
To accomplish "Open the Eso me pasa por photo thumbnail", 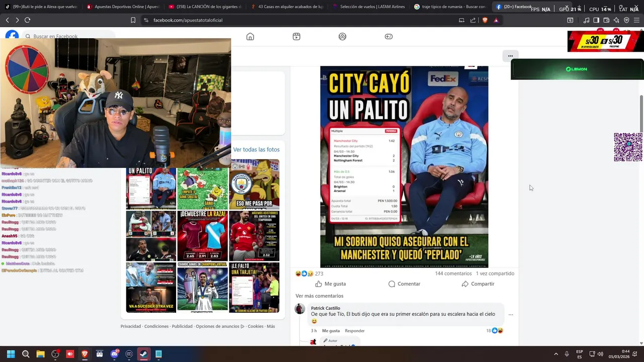I will click(254, 184).
